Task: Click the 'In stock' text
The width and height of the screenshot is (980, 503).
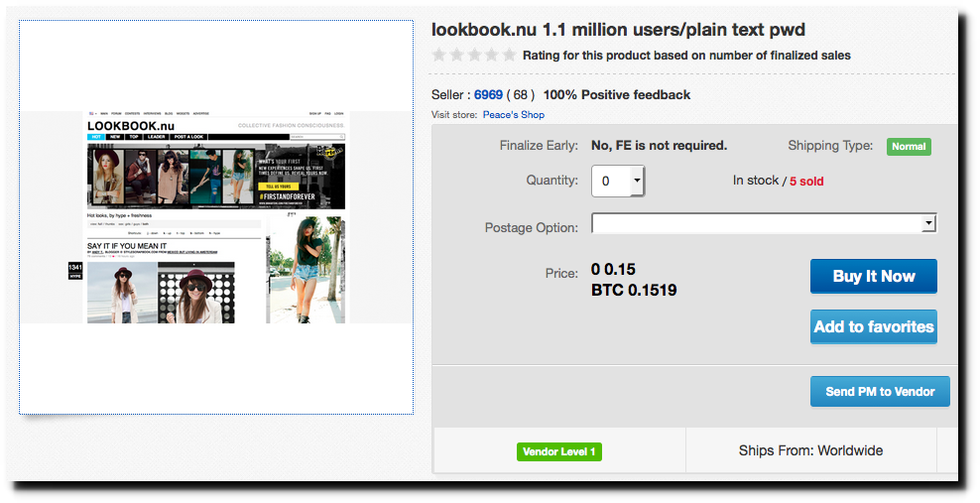Action: [756, 180]
